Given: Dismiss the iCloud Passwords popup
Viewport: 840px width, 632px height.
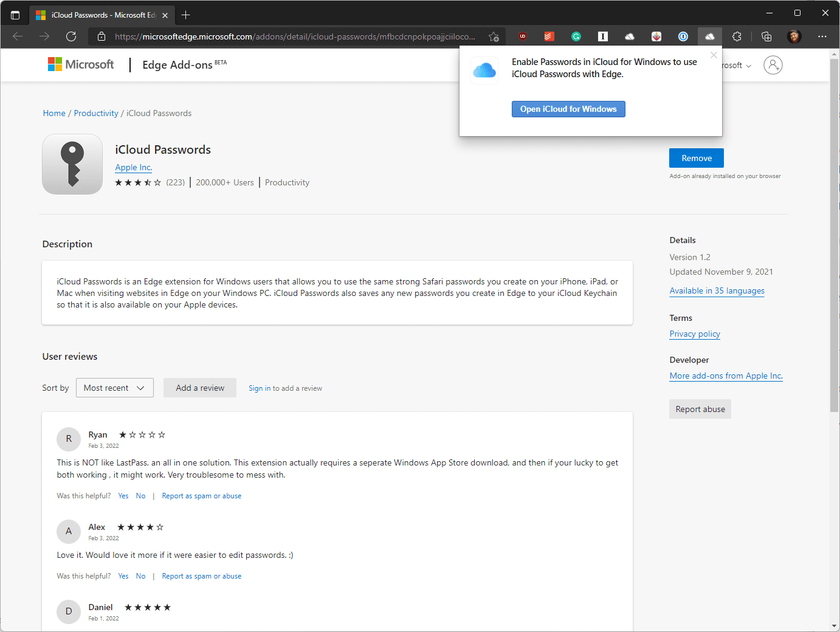Looking at the screenshot, I should coord(714,55).
